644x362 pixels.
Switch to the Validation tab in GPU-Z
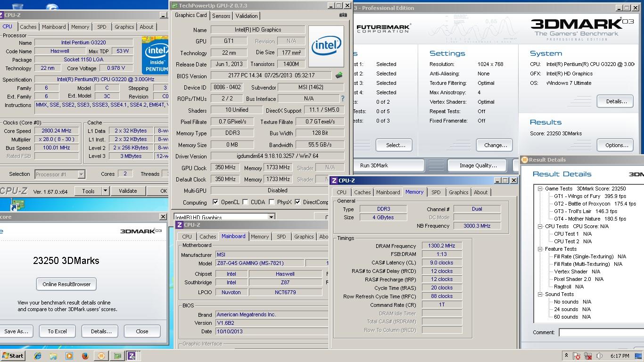(x=247, y=16)
